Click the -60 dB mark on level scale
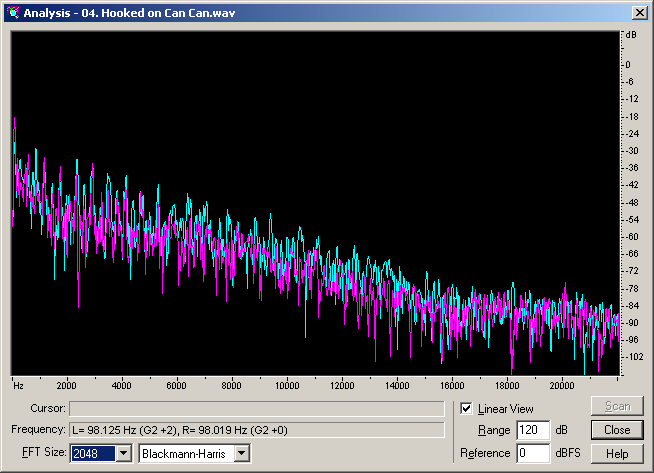Viewport: 654px width, 473px height. pyautogui.click(x=632, y=237)
